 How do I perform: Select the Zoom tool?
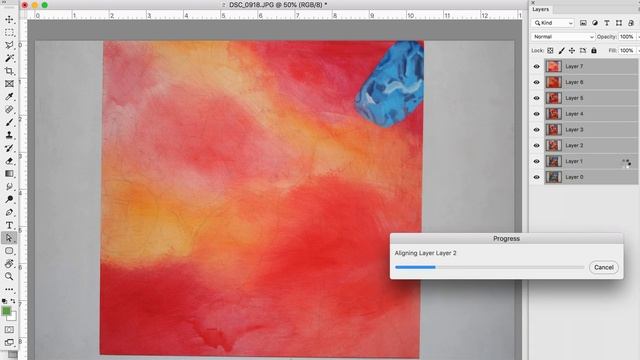(9, 276)
